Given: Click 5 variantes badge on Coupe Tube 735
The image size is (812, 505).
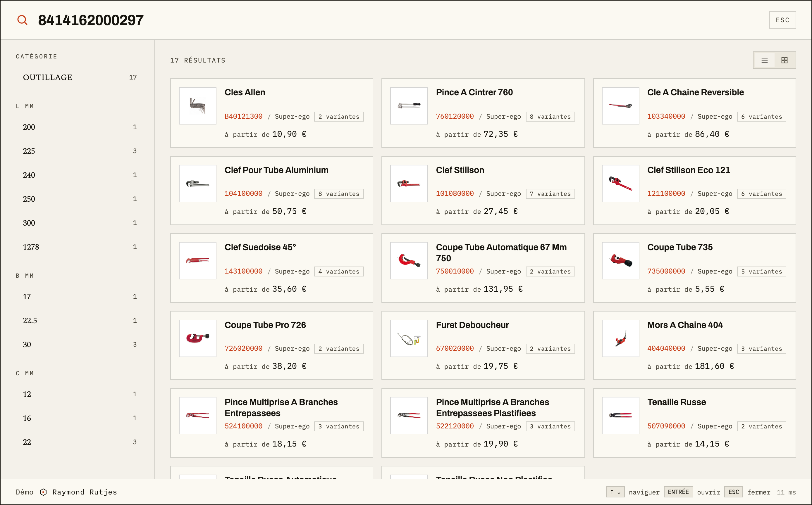Looking at the screenshot, I should (761, 271).
